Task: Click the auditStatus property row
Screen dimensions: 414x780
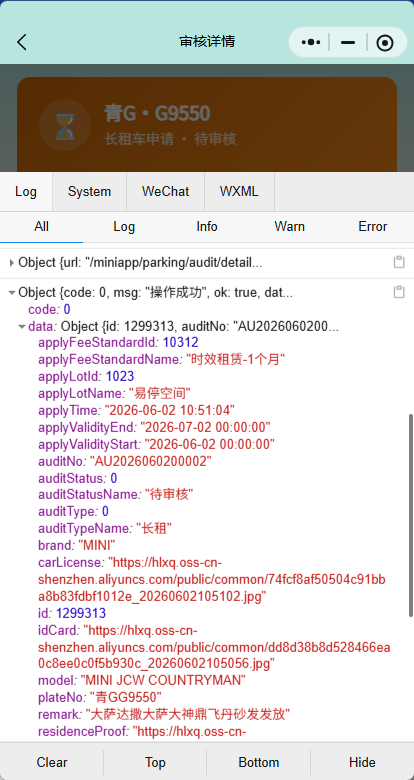Action: coord(78,478)
